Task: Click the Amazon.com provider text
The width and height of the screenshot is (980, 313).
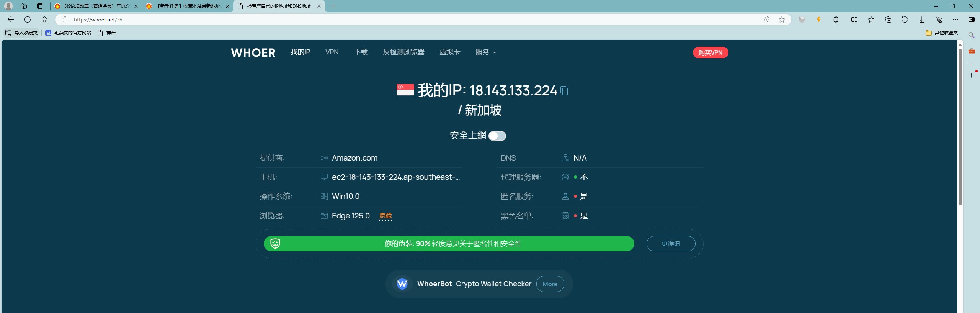Action: pos(355,158)
